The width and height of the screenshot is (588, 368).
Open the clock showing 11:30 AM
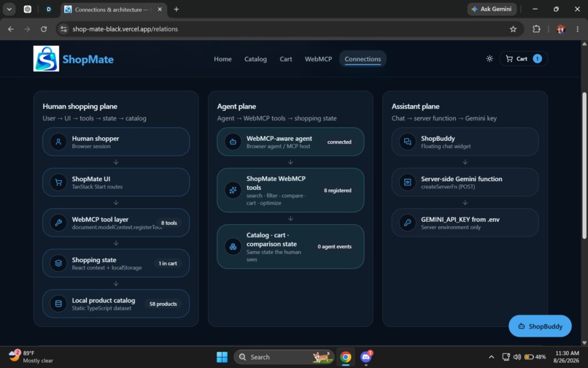click(566, 356)
